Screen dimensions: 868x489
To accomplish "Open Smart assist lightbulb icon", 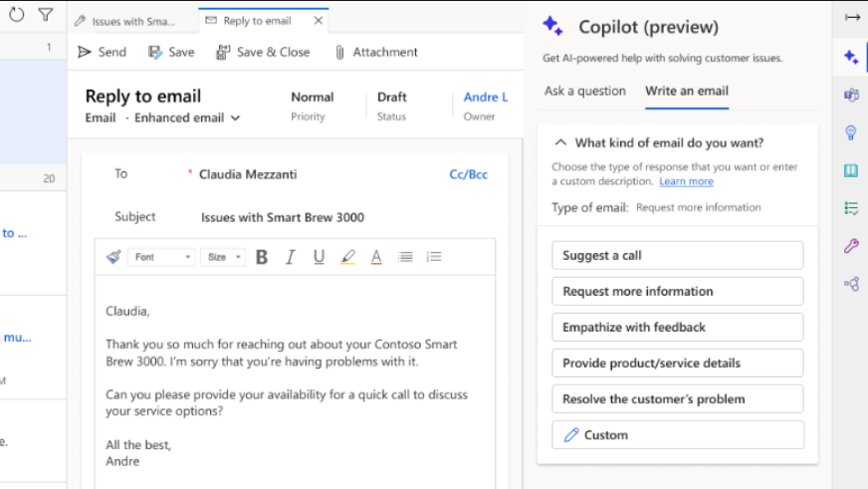I will [x=851, y=132].
